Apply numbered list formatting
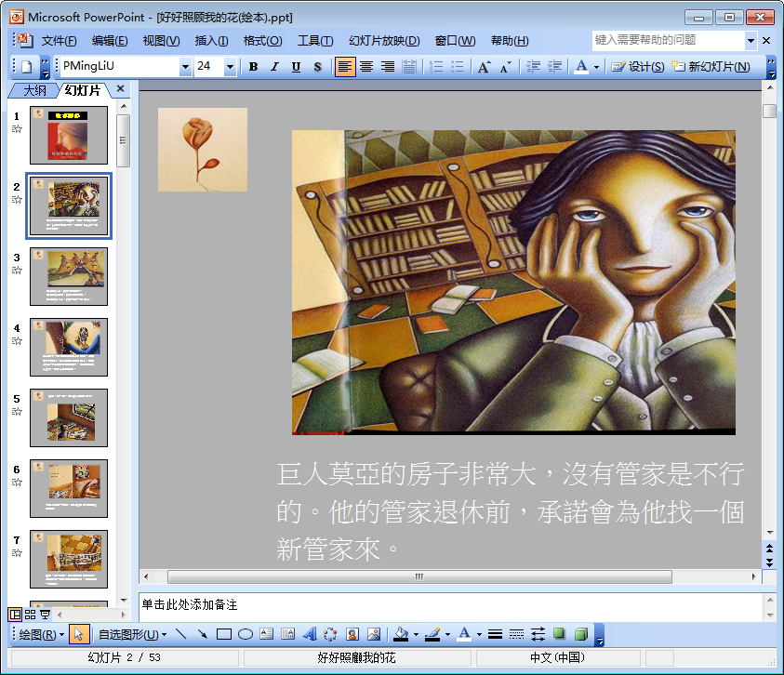 coord(436,67)
